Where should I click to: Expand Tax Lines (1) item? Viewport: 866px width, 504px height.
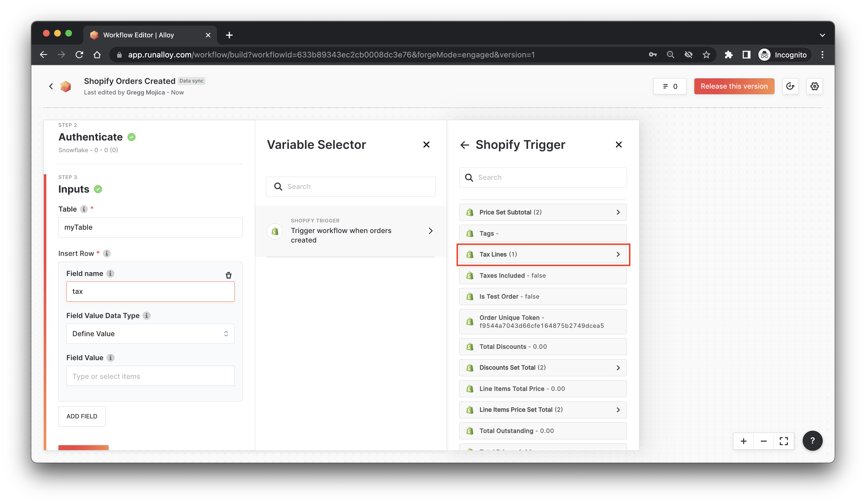click(x=543, y=255)
